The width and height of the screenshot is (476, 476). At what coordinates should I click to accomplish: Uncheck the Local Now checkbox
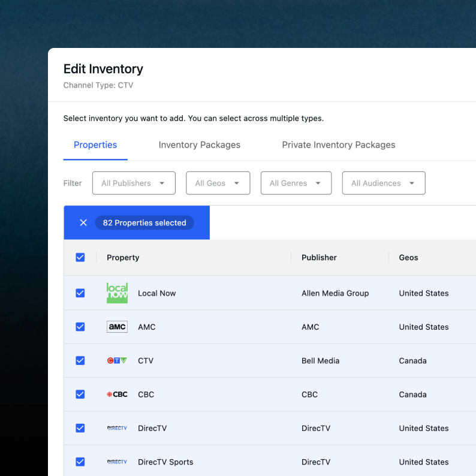coord(80,293)
